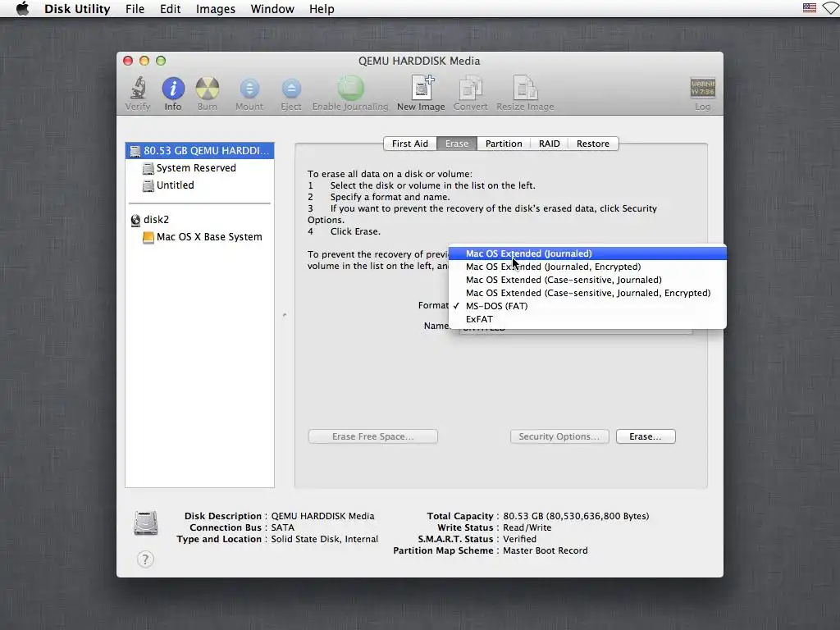840x630 pixels.
Task: Click the SATA connection bus value
Action: pos(283,527)
